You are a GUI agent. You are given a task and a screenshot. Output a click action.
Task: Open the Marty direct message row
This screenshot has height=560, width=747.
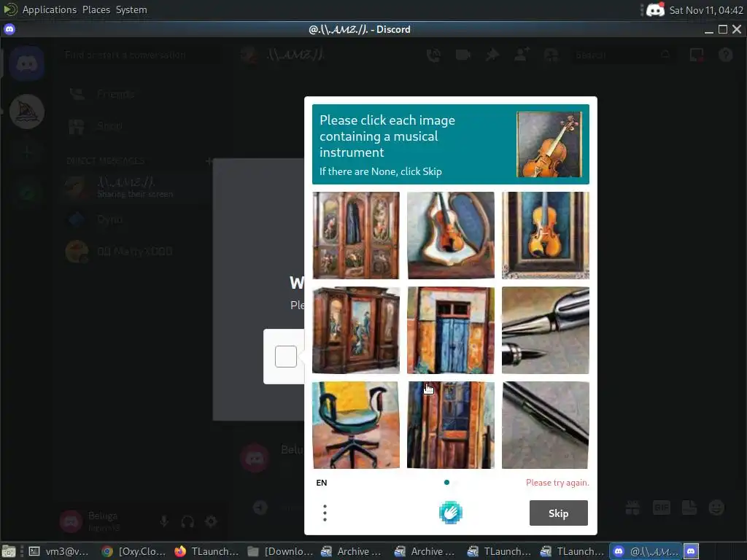(142, 252)
